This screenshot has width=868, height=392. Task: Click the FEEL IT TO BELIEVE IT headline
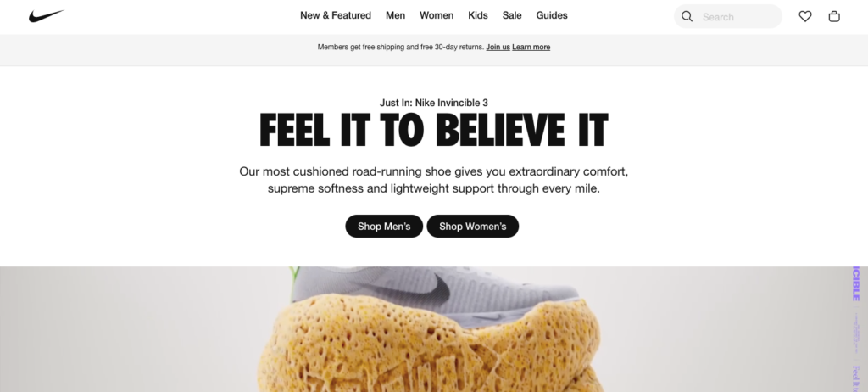[x=433, y=131]
